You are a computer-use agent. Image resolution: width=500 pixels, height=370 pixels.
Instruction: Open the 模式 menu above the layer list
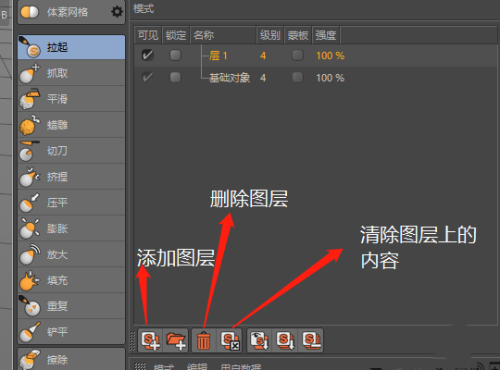click(x=144, y=9)
